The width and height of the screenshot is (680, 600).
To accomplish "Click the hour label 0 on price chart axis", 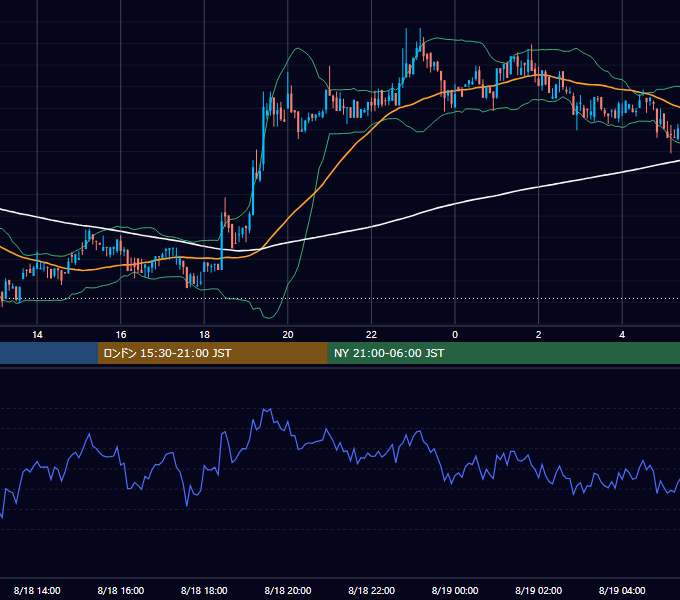I will click(x=455, y=335).
